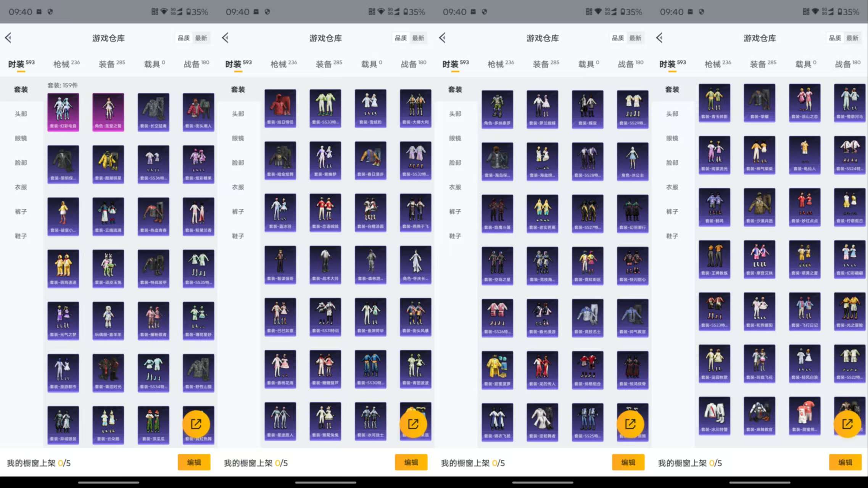868x488 pixels.
Task: Sort items by 最新 (newest)
Action: (x=202, y=38)
